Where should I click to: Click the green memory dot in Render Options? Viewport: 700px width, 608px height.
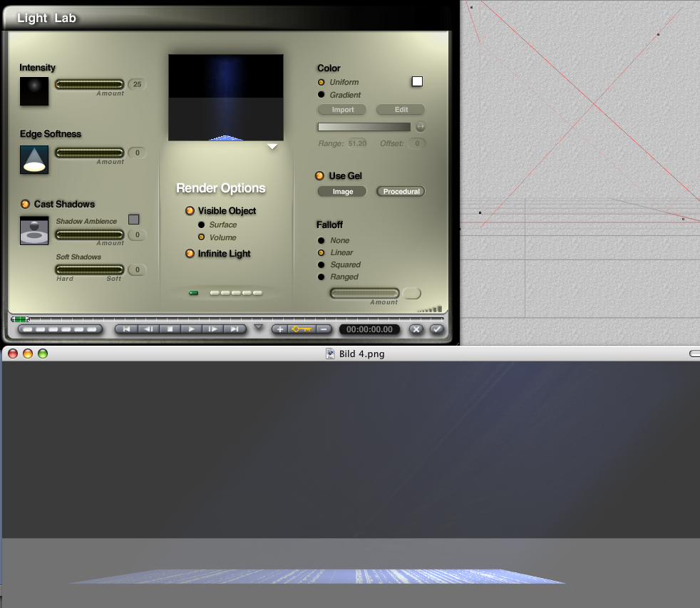tap(193, 293)
